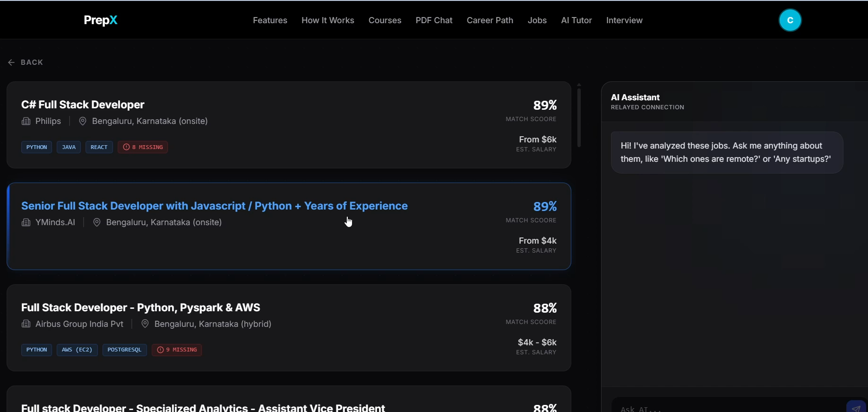Select the Full Stack Developer Pyspark & AWS job
Viewport: 868px width, 412px height.
click(x=140, y=307)
